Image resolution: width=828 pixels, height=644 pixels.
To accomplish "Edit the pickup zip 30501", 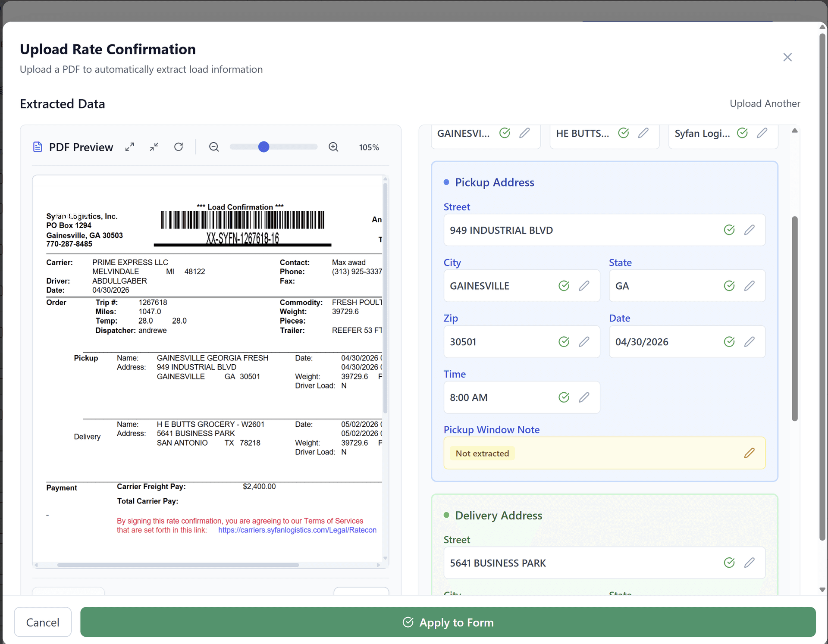I will tap(584, 341).
